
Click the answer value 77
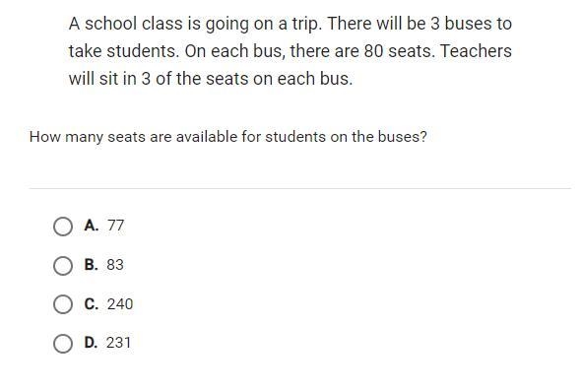116,226
